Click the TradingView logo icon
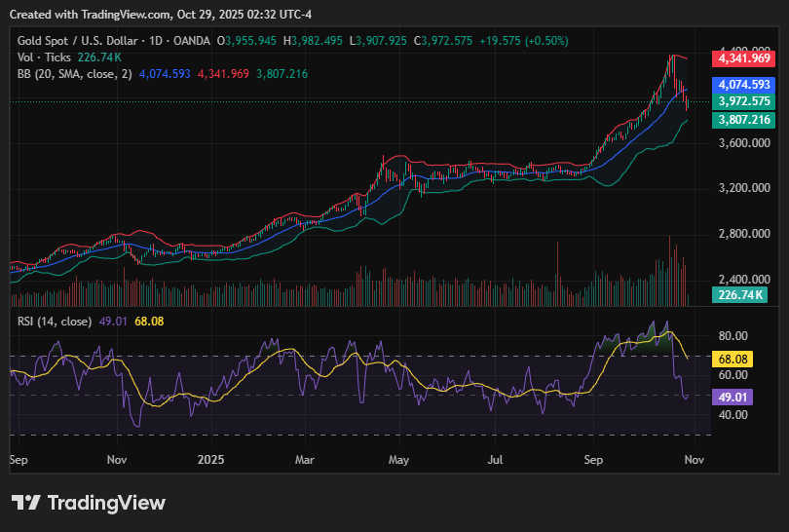The image size is (789, 532). tap(26, 503)
